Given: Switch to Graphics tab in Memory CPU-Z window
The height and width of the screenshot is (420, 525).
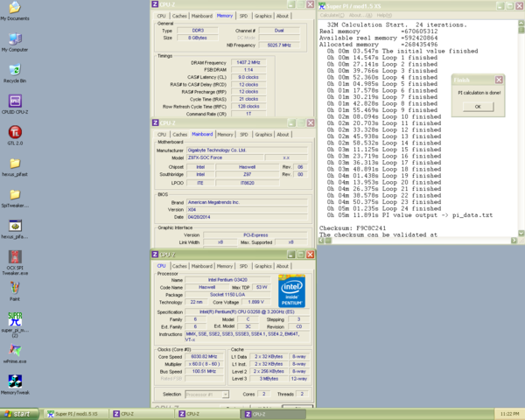Looking at the screenshot, I should (x=263, y=16).
